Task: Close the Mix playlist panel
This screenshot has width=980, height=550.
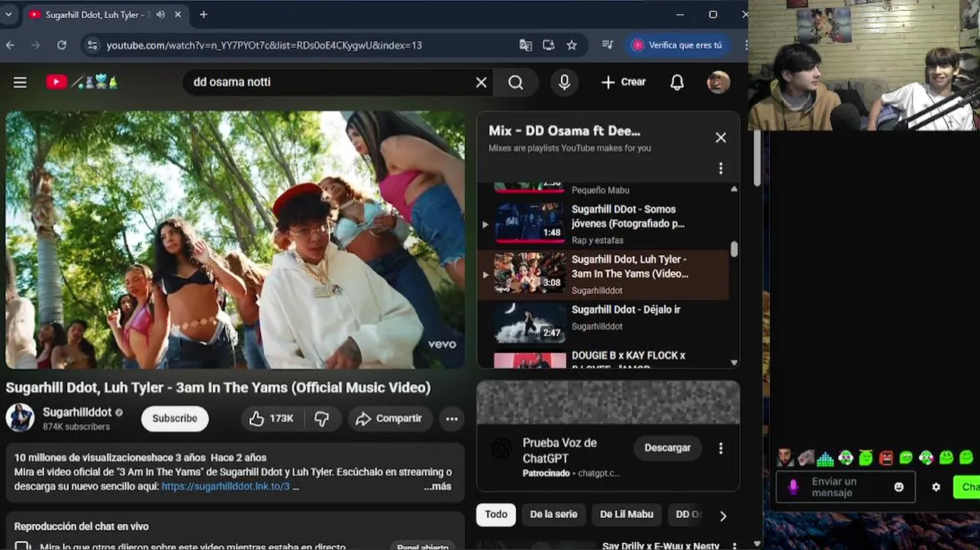Action: pos(720,137)
